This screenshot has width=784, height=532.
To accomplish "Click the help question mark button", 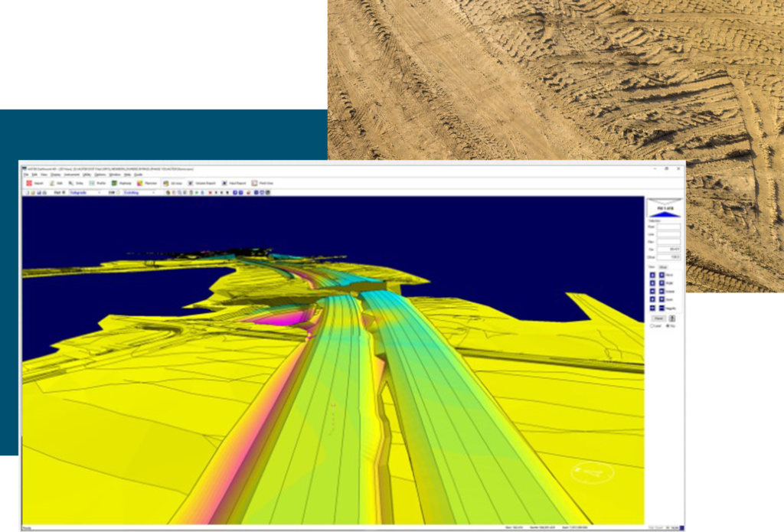I will pos(671,318).
